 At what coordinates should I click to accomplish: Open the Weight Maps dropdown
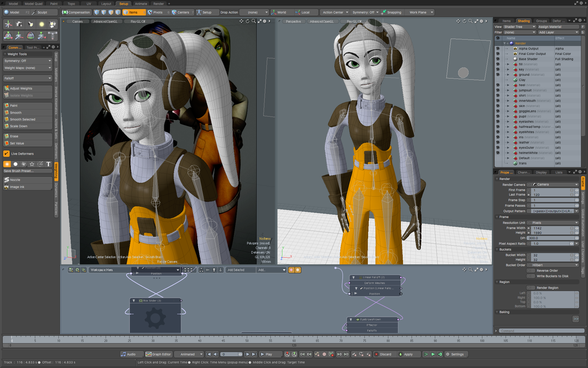click(28, 68)
